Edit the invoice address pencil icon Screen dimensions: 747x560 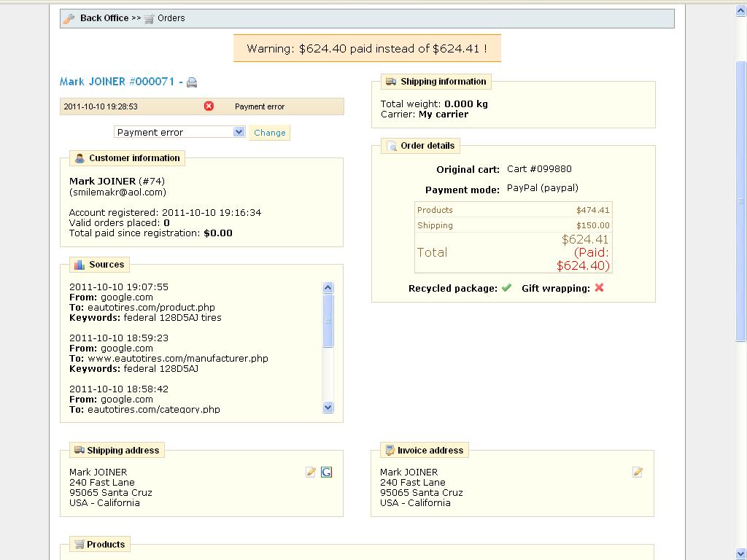pyautogui.click(x=638, y=472)
